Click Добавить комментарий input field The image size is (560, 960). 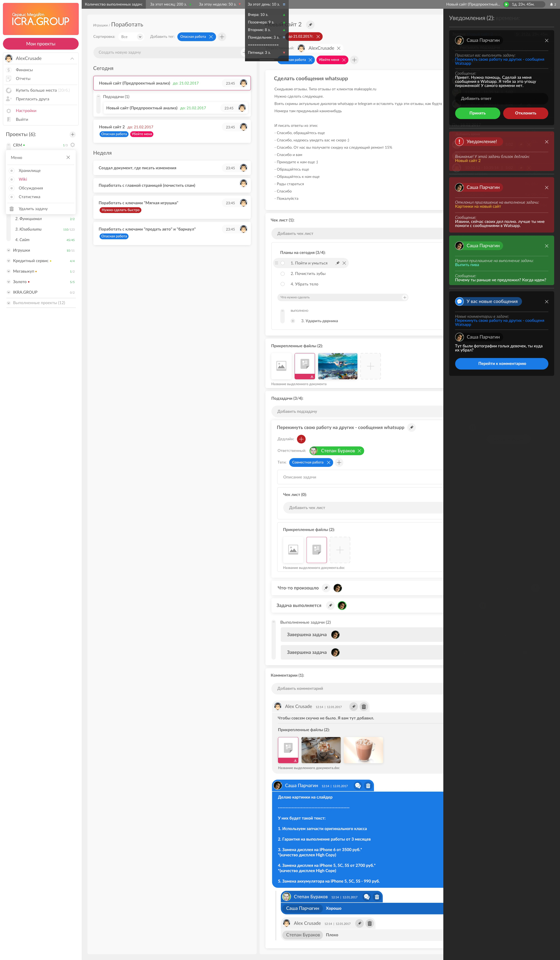click(357, 688)
